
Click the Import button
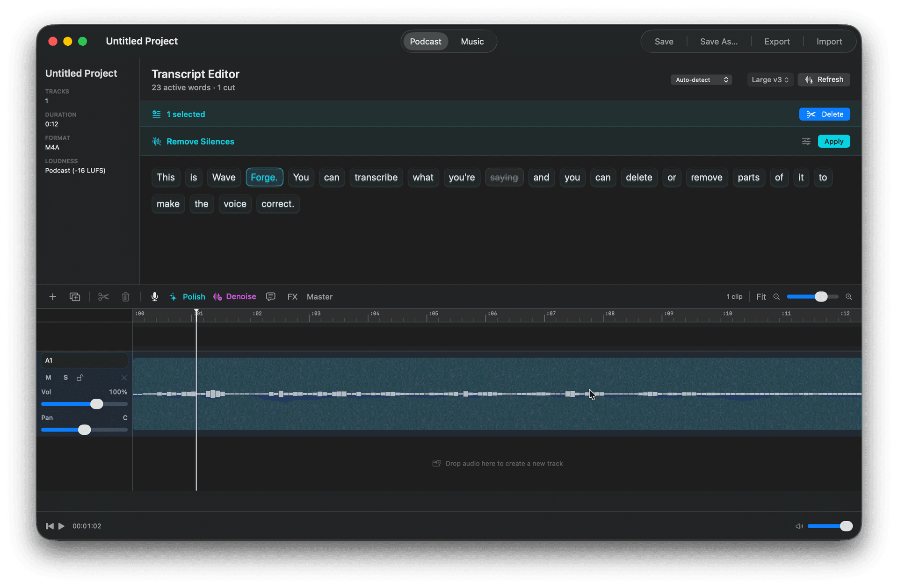pos(829,42)
